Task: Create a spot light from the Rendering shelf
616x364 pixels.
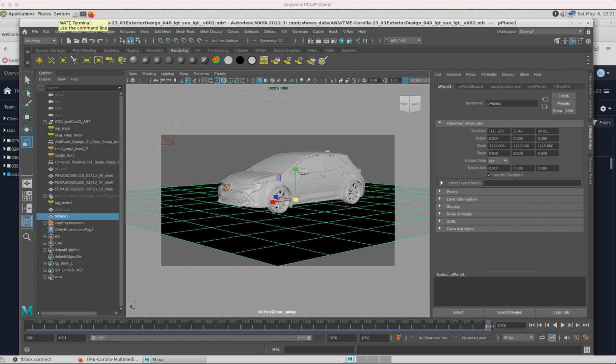Action: [75, 60]
